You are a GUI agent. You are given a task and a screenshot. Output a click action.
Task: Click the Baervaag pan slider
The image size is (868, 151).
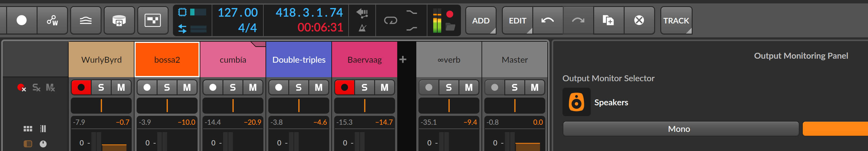tap(365, 106)
